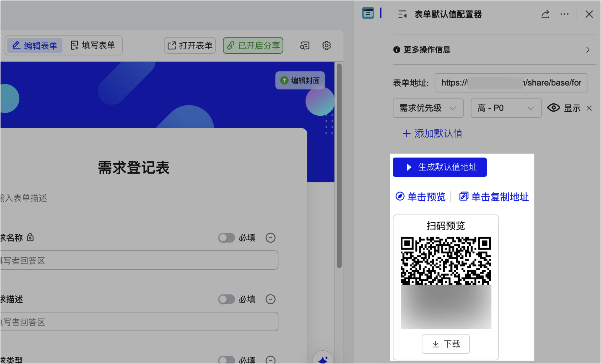Click the 生成默认值地址 button

coord(439,167)
